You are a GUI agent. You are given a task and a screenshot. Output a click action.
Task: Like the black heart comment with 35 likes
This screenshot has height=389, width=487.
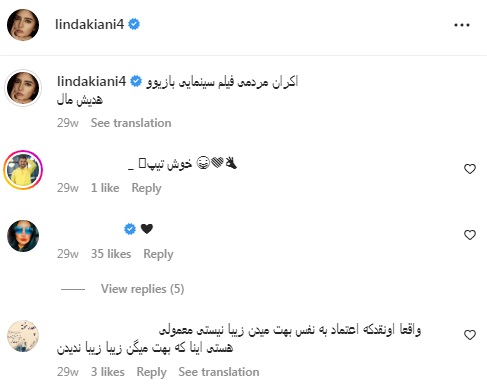tap(470, 235)
